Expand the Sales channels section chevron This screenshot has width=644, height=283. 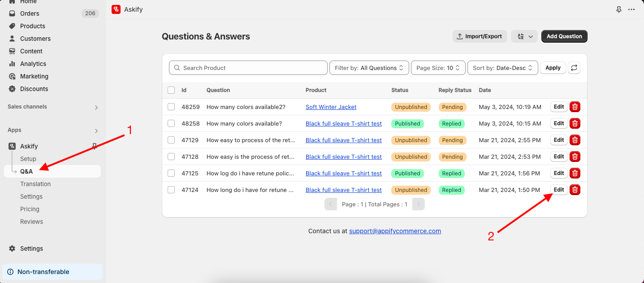(x=96, y=108)
